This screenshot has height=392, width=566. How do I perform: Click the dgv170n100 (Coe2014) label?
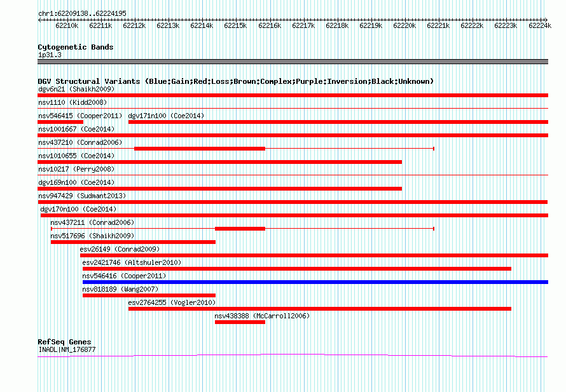point(78,209)
